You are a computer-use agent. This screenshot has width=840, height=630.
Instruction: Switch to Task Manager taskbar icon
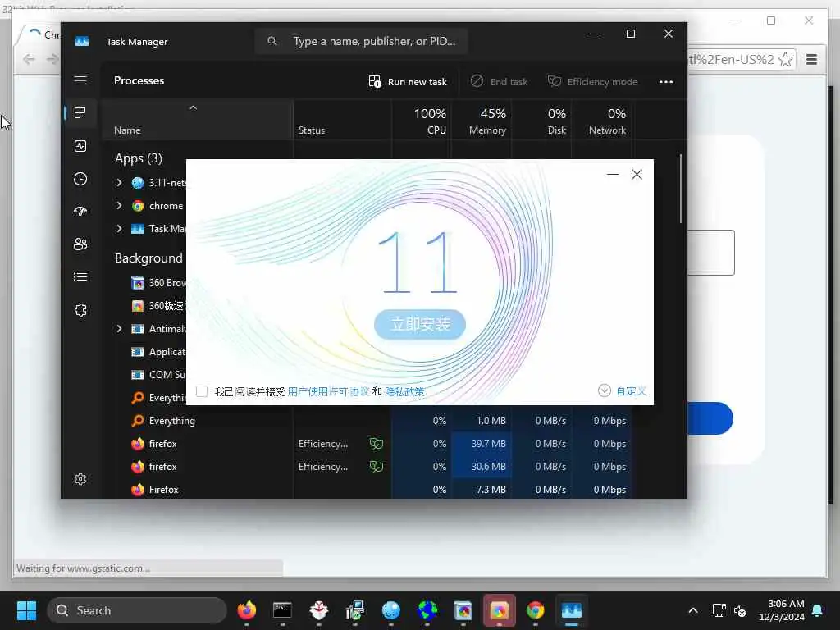572,610
